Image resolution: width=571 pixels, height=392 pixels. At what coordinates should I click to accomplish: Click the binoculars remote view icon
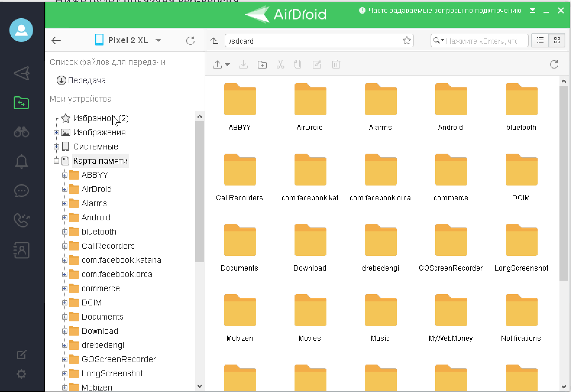tap(21, 132)
